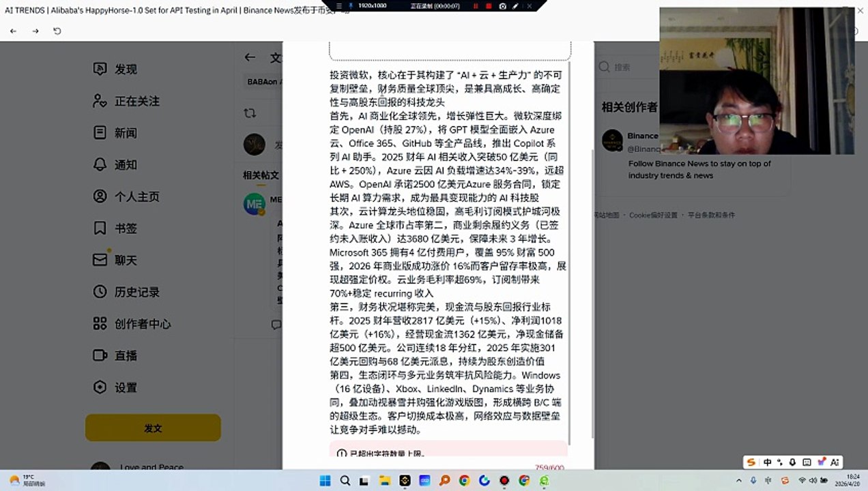Open 通知 (Notifications) in the sidebar
Image resolution: width=868 pixels, height=491 pixels.
coord(115,164)
